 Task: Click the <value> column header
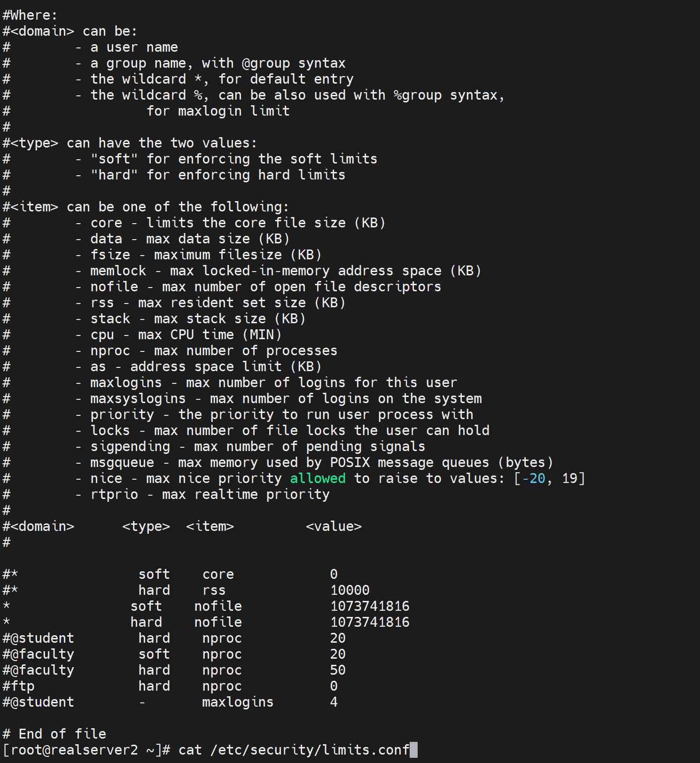pyautogui.click(x=334, y=526)
